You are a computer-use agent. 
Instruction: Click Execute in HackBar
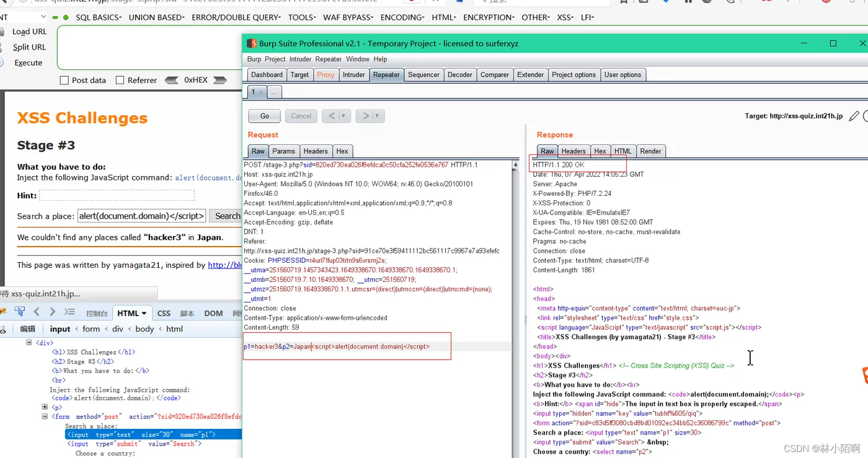click(x=28, y=63)
